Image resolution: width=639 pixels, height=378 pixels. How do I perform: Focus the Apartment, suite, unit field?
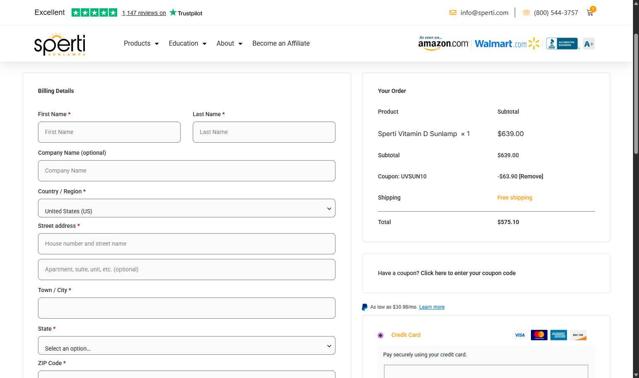[187, 269]
